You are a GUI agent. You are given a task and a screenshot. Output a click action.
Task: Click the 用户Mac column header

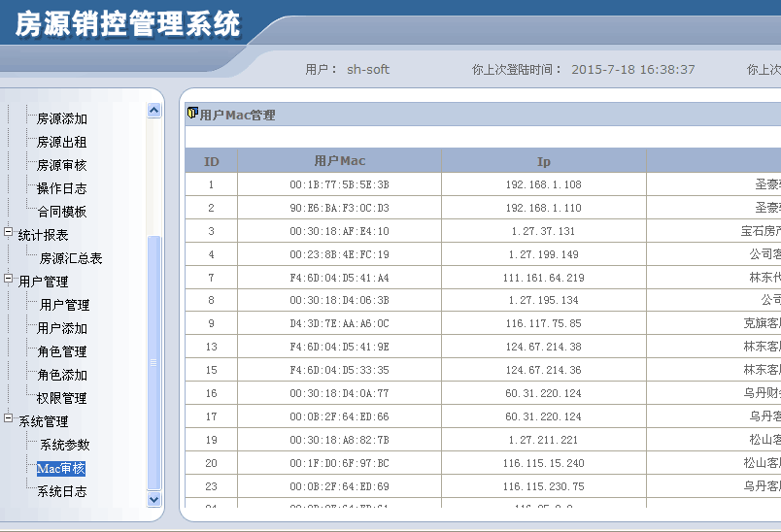tap(339, 161)
